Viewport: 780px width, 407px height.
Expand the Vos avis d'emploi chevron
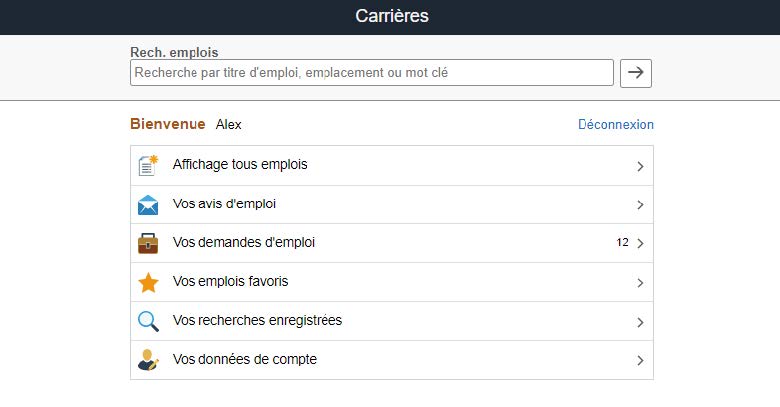(640, 205)
